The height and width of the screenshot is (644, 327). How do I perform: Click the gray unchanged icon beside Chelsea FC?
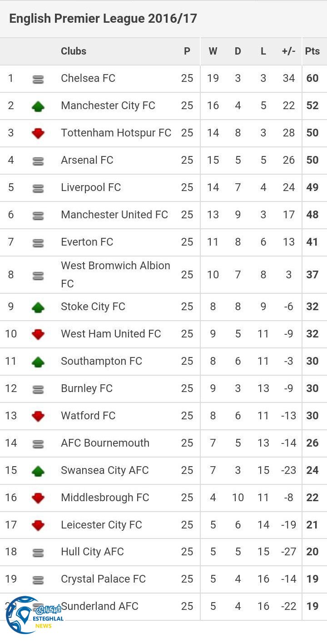click(x=38, y=79)
